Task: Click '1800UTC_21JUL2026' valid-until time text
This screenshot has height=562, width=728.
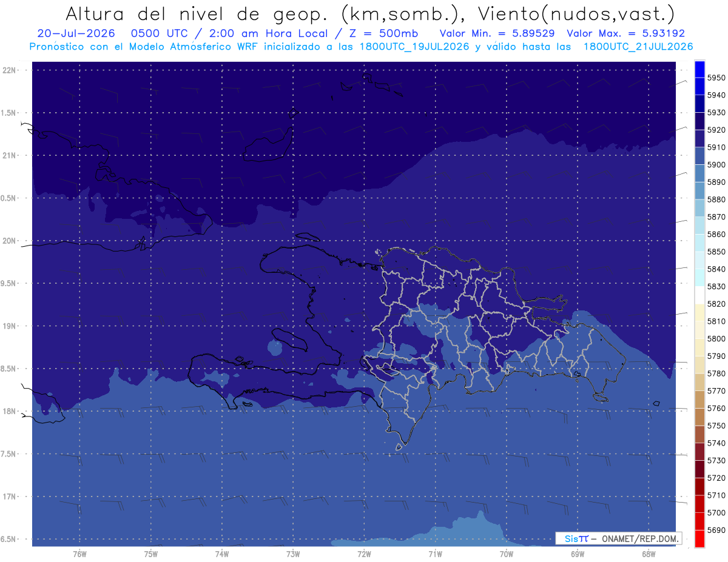Action: coord(638,46)
